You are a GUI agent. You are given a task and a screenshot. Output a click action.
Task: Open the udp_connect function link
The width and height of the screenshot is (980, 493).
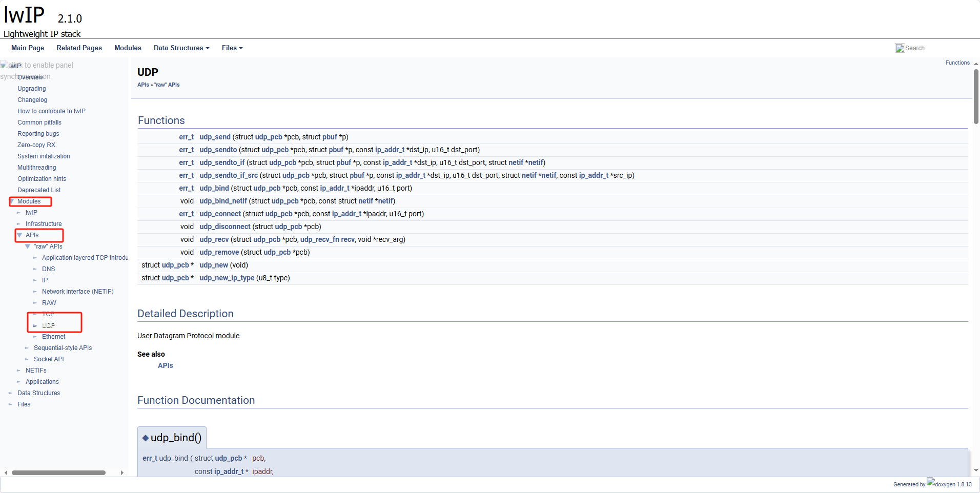coord(220,214)
